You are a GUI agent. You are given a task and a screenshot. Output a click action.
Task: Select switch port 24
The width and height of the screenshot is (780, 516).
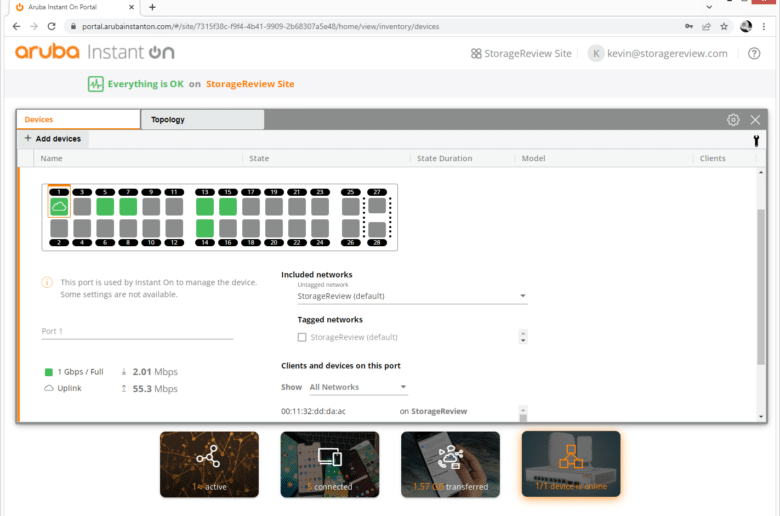[320, 228]
